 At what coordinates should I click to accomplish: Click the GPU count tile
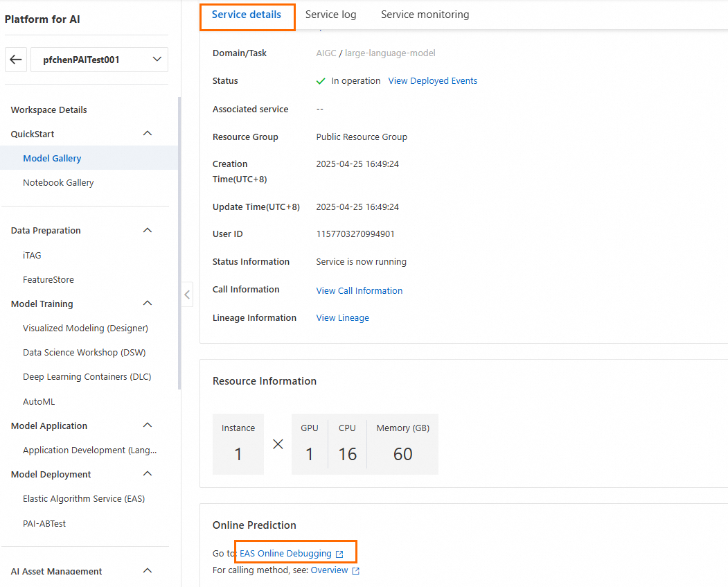coord(310,444)
